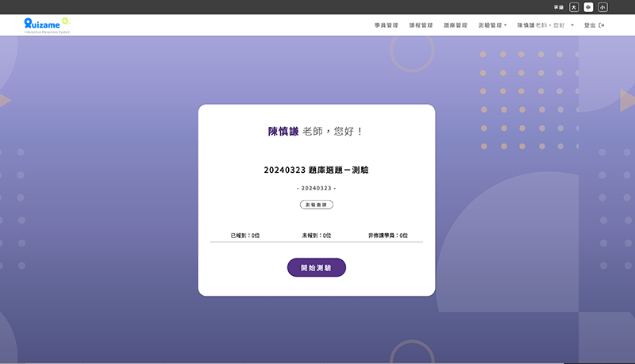Click the caret beside the teacher greeting
This screenshot has height=364, width=635.
coord(572,25)
